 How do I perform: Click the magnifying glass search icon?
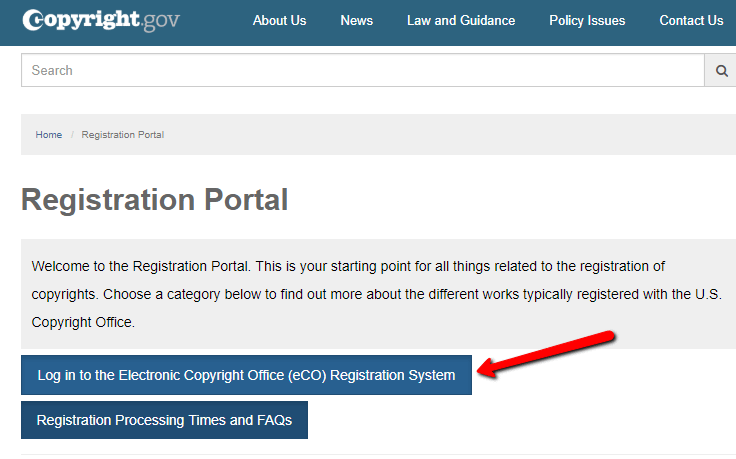720,71
